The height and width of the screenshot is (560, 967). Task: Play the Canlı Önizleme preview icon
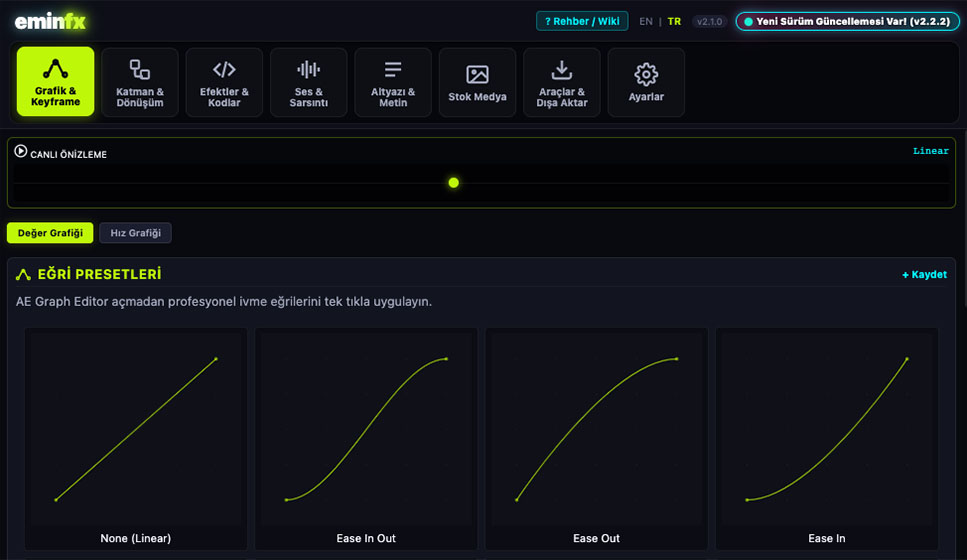pos(20,151)
